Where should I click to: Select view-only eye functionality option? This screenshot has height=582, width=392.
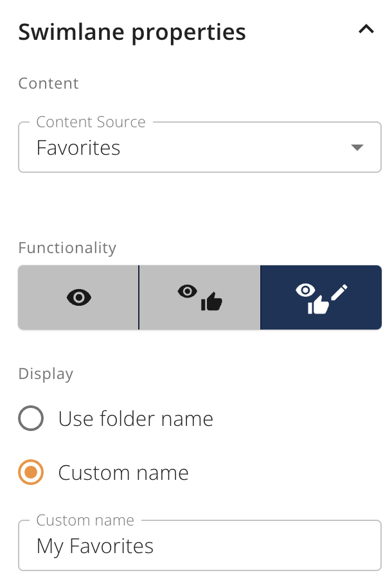coord(78,297)
